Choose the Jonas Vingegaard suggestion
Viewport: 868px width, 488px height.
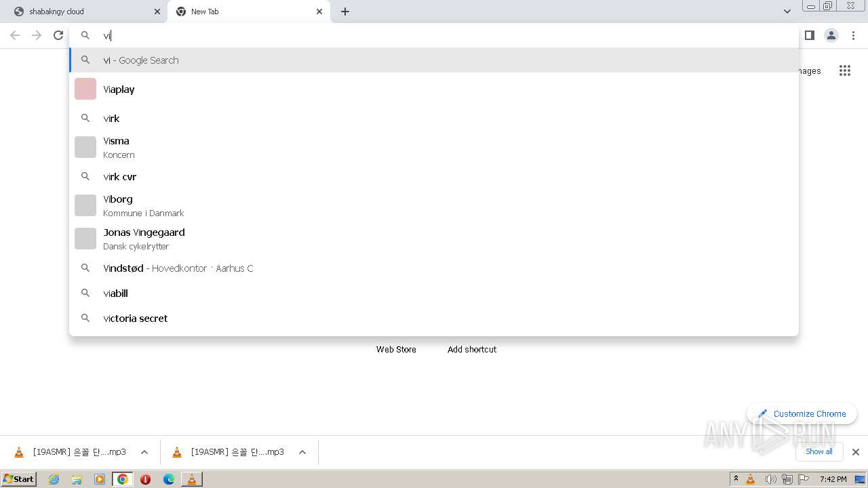tap(434, 239)
